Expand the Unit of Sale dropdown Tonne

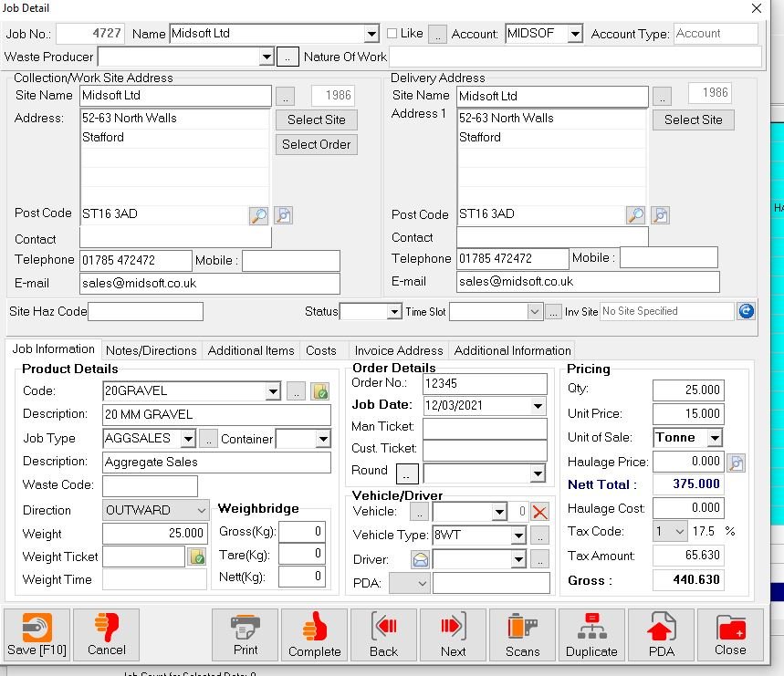pyautogui.click(x=716, y=438)
